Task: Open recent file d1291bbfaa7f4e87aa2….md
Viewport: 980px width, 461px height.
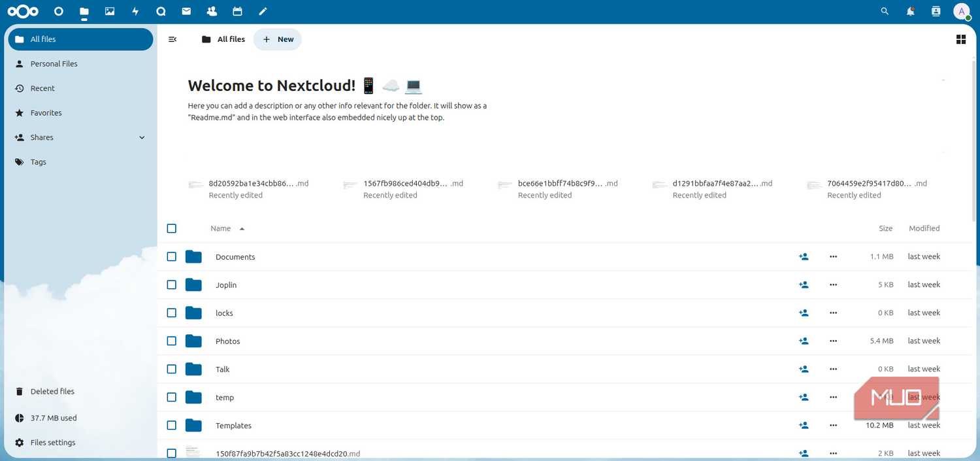Action: pos(712,189)
